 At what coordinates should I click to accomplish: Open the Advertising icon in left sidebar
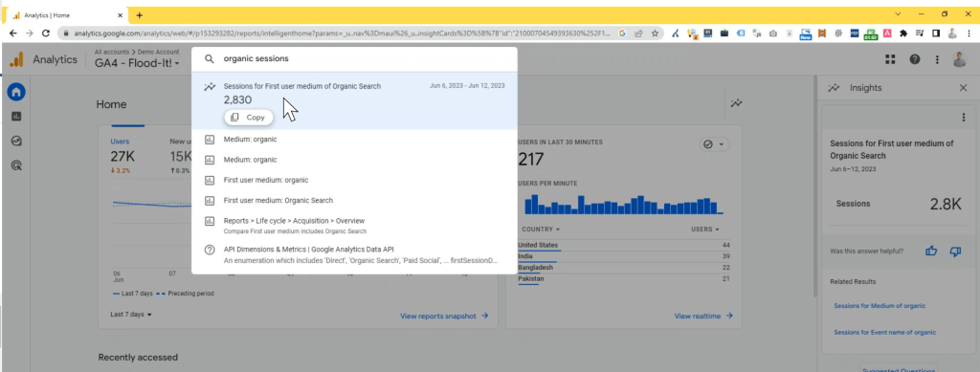(x=16, y=165)
